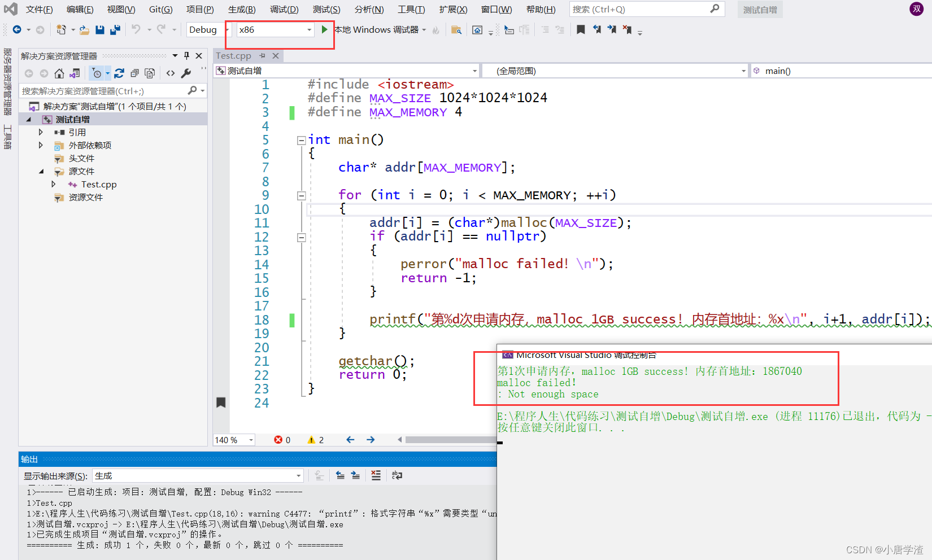Open the 调试(D) menu
Viewport: 932px width, 560px height.
284,9
